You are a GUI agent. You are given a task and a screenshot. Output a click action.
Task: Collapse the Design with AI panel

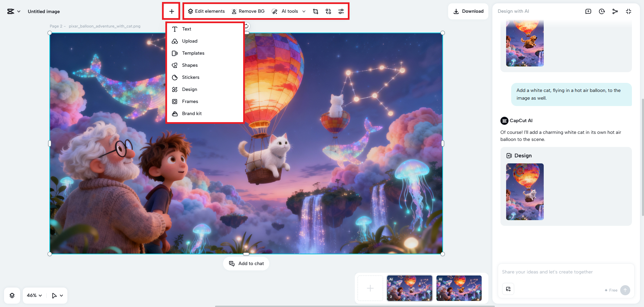[629, 11]
